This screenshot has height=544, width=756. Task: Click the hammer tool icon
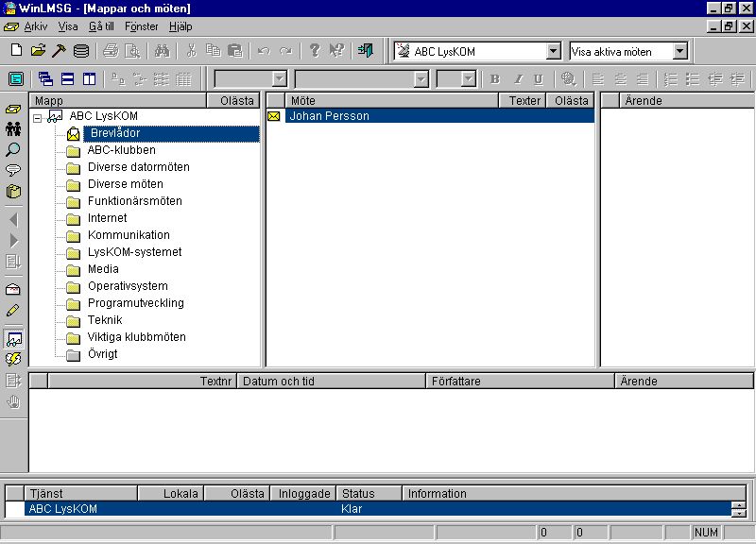point(59,50)
